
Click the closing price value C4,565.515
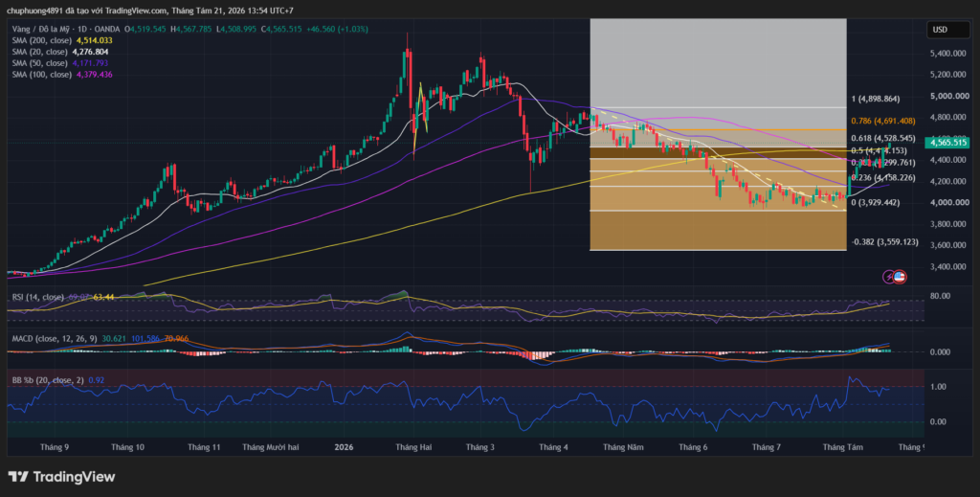tap(281, 29)
